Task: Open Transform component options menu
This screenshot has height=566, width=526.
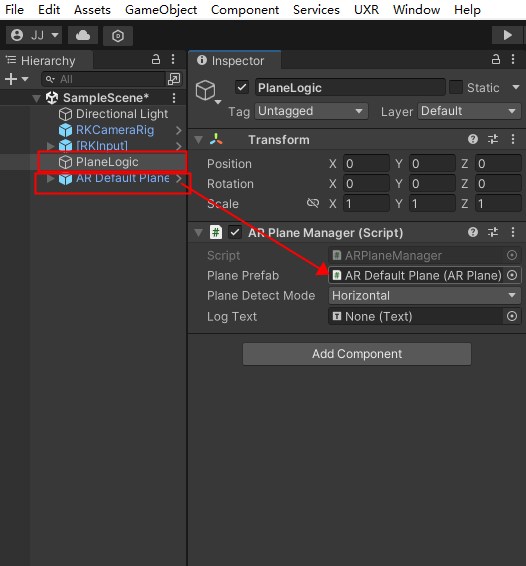Action: pos(513,139)
